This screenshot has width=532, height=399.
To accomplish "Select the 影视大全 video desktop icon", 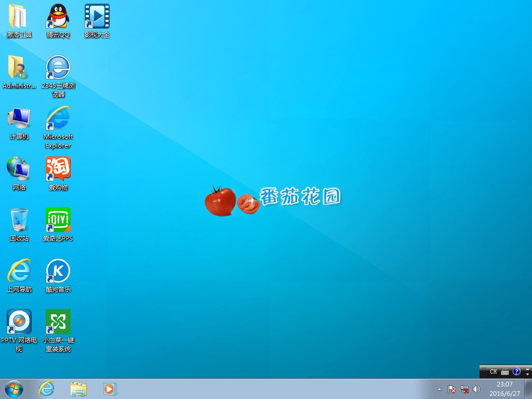I will coord(97,17).
